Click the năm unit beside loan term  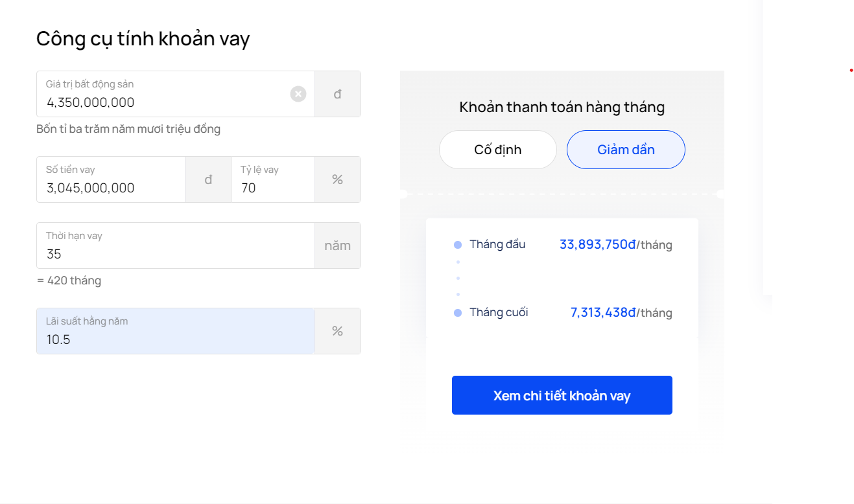[338, 246]
